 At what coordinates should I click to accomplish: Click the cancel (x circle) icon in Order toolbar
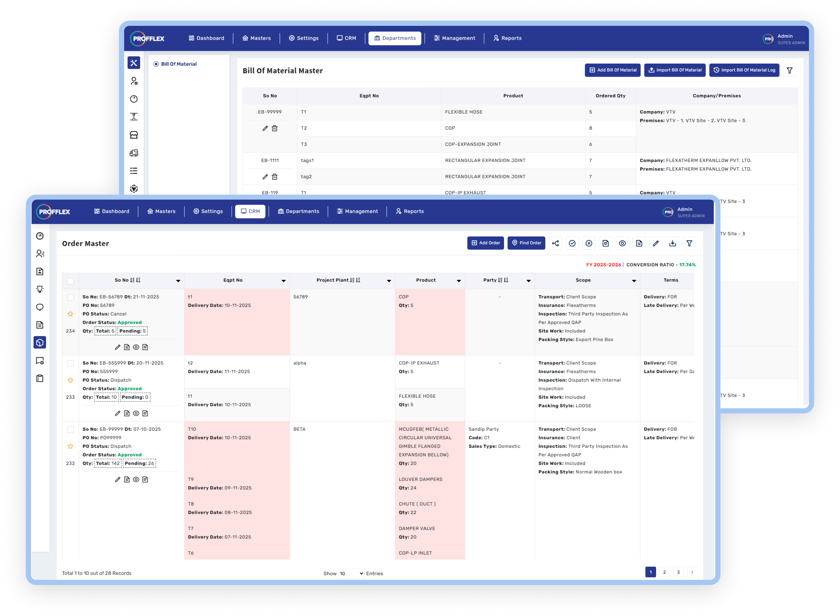[x=589, y=243]
